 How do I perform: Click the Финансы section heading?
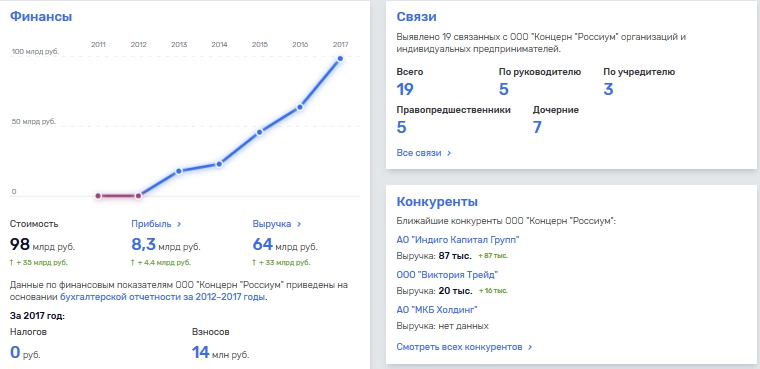(x=41, y=16)
